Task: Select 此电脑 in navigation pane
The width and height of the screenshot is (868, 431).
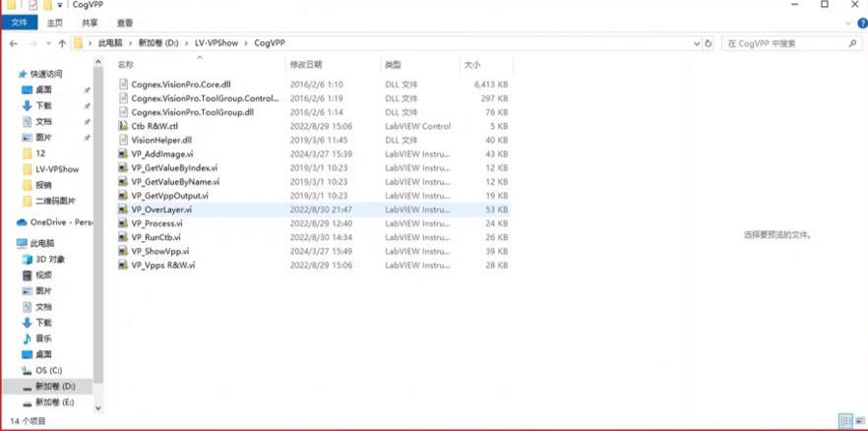Action: [x=36, y=243]
